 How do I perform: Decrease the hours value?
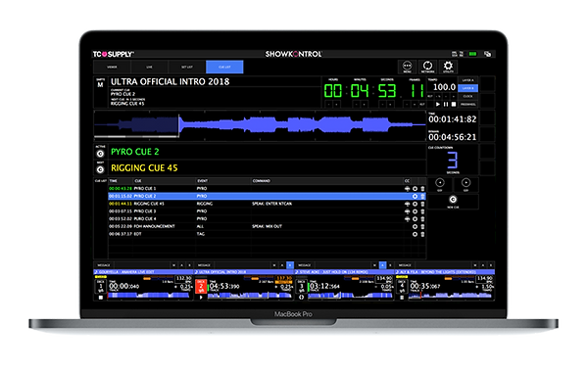click(x=329, y=104)
